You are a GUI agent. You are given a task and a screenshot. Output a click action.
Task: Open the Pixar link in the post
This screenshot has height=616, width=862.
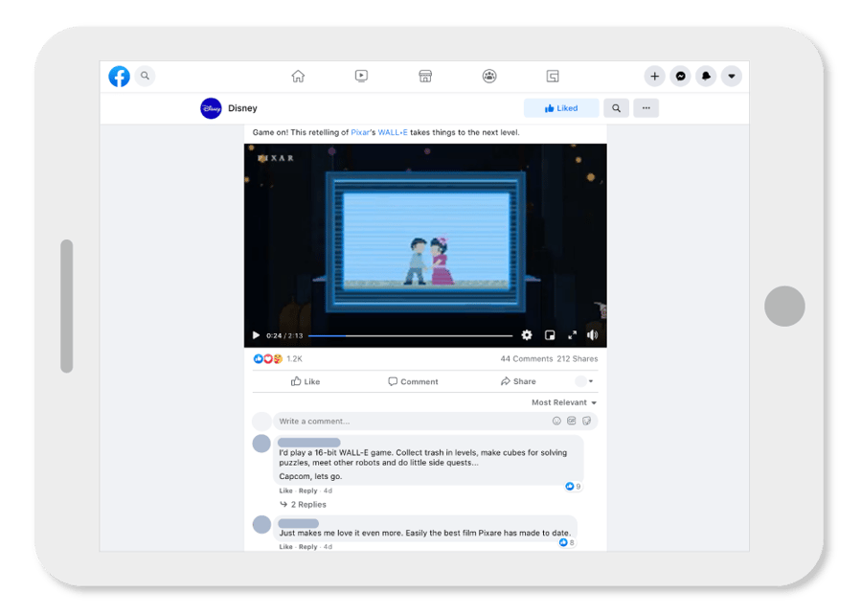pos(358,132)
